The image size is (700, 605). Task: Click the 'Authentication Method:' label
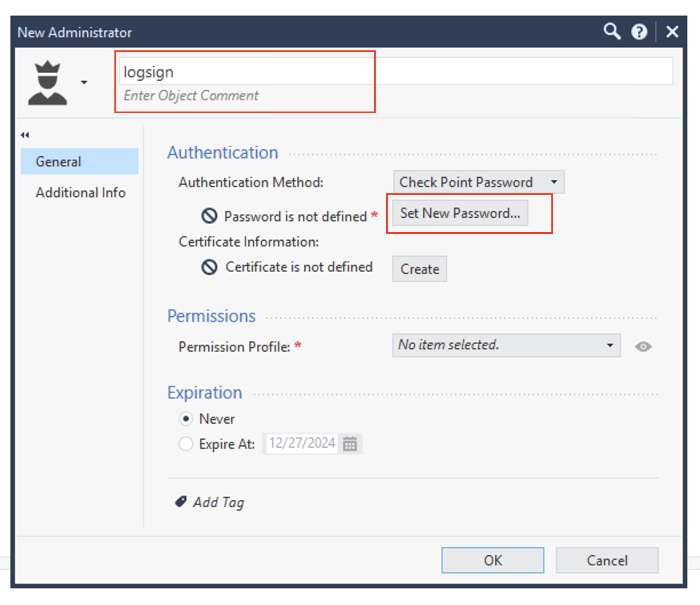point(251,182)
